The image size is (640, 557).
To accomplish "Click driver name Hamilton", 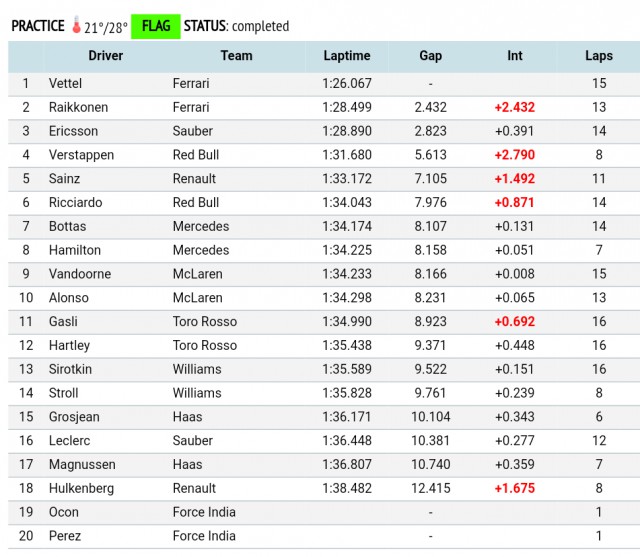I will click(x=75, y=250).
